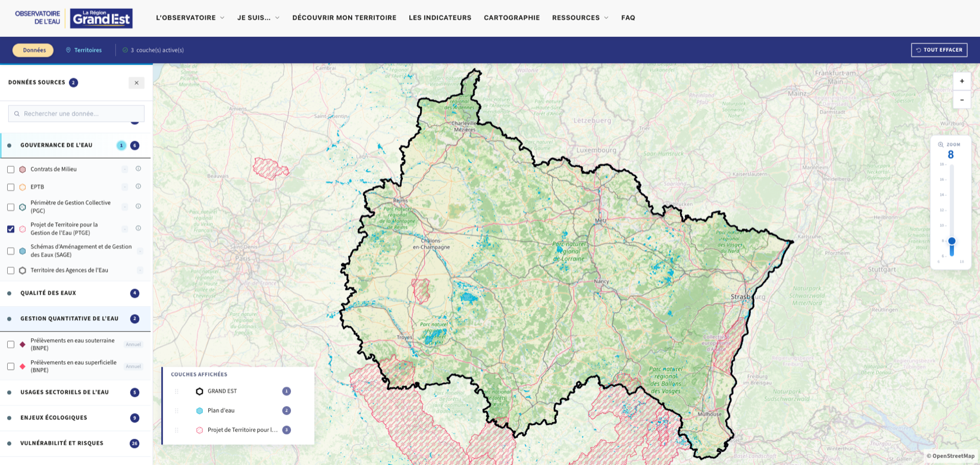The width and height of the screenshot is (980, 465).
Task: Click badge 3 next to Projet de Territoire
Action: click(286, 430)
